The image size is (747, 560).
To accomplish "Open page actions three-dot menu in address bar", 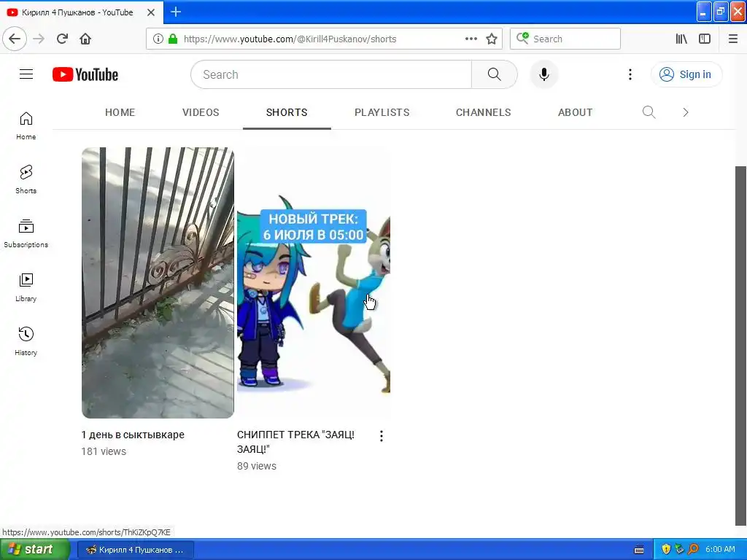I will (471, 39).
